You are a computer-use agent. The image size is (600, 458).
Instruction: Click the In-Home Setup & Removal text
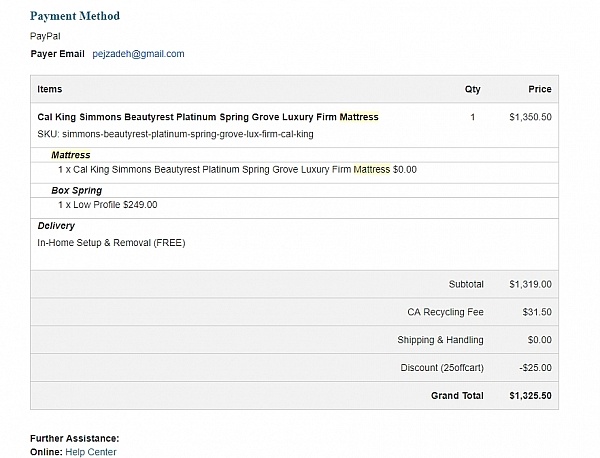point(111,243)
